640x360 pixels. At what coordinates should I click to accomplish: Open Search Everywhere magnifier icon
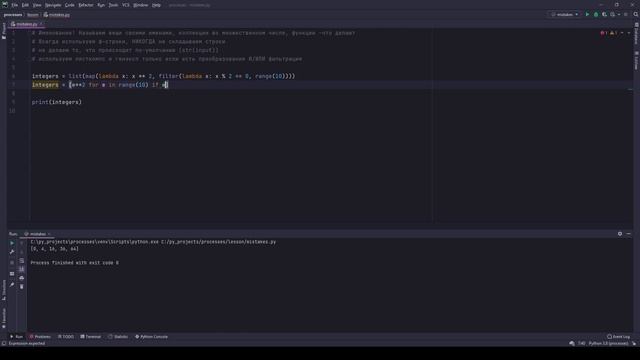pos(636,14)
